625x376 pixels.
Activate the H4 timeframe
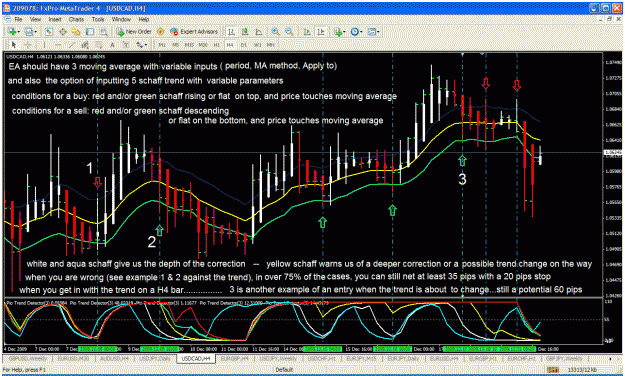230,45
